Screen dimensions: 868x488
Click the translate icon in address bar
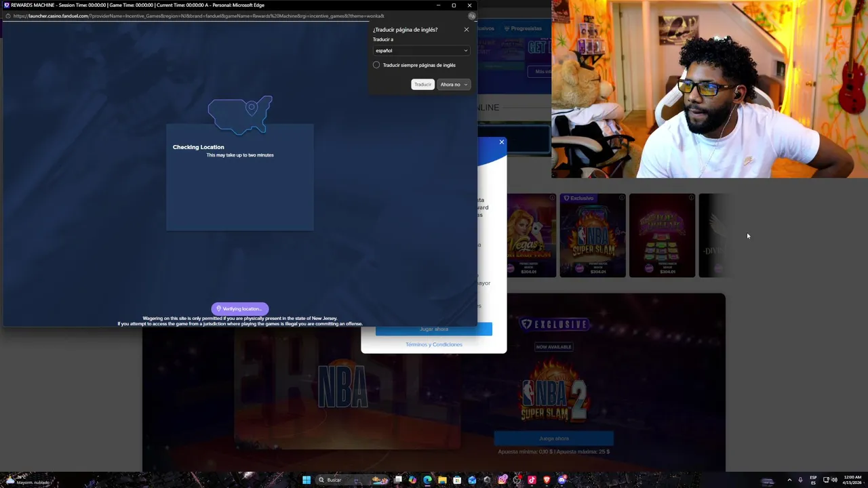click(472, 16)
